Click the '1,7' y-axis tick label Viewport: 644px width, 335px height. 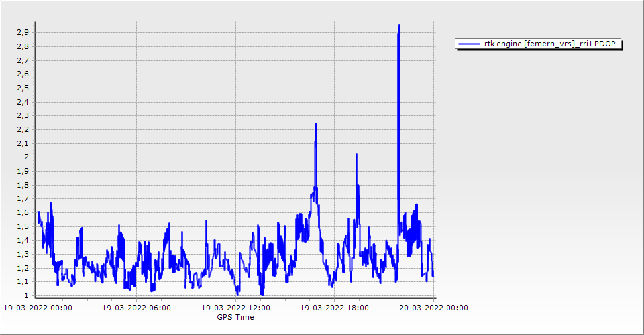[x=22, y=198]
